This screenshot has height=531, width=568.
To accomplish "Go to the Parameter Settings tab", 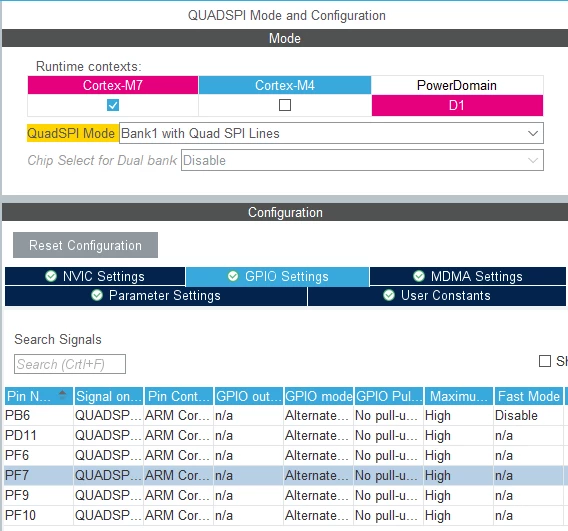I will pos(156,296).
